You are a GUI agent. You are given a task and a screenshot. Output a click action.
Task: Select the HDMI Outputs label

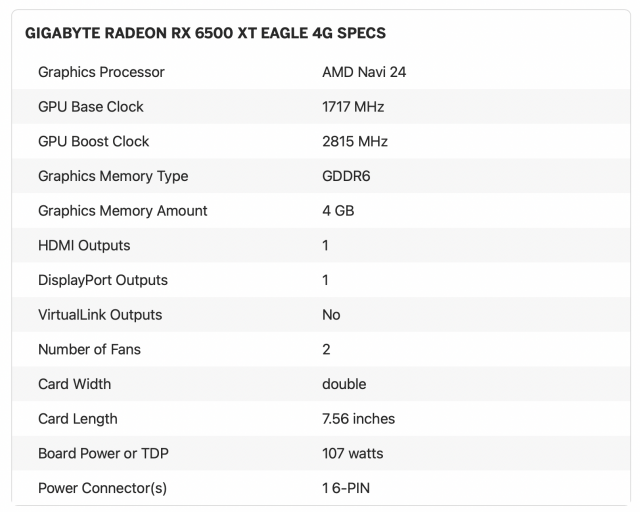(84, 245)
